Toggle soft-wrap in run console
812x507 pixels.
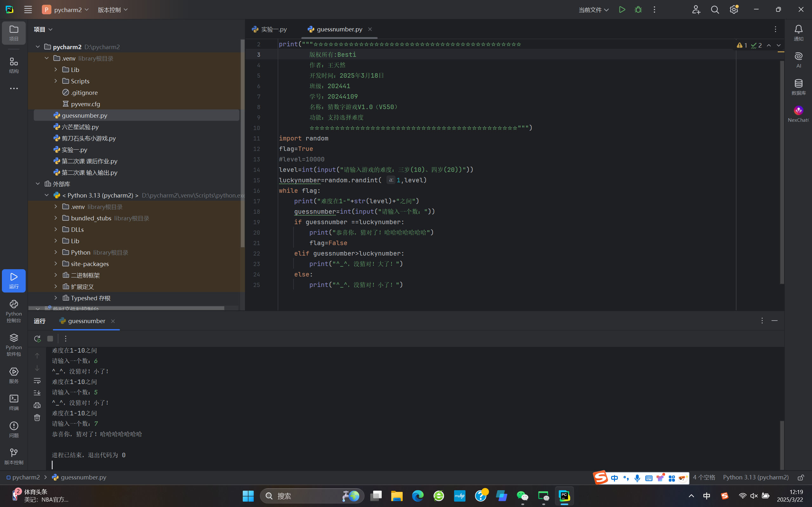tap(37, 381)
